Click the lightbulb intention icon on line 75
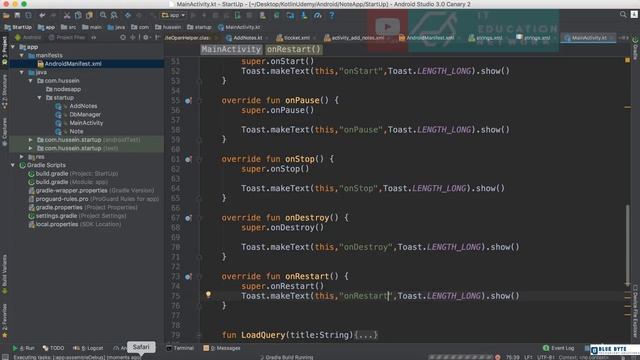640x360 pixels. (x=208, y=294)
